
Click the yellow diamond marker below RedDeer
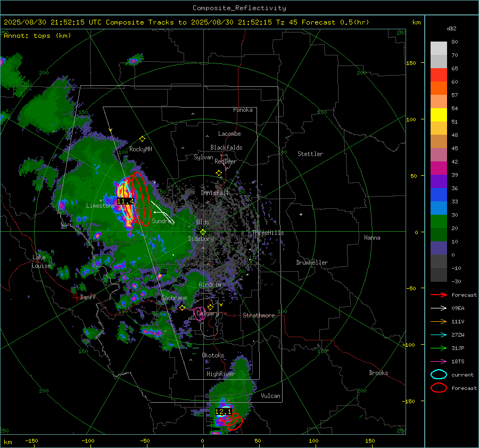pos(219,173)
